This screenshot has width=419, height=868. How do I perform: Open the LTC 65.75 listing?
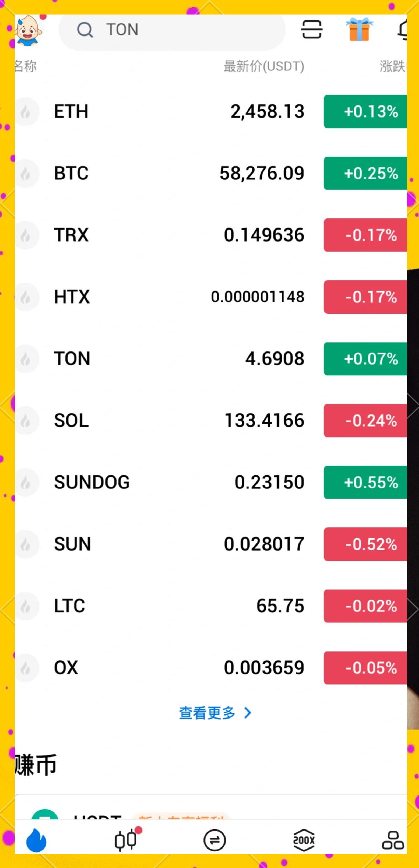(x=211, y=606)
